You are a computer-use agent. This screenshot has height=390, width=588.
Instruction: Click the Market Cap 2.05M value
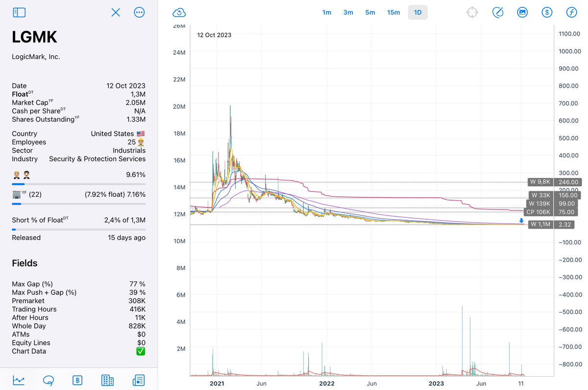tap(135, 103)
